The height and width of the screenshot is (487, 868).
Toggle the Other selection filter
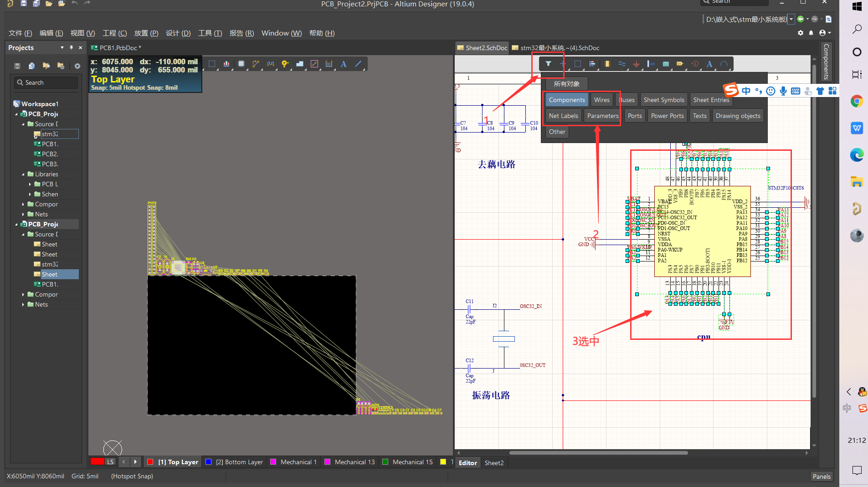click(557, 132)
